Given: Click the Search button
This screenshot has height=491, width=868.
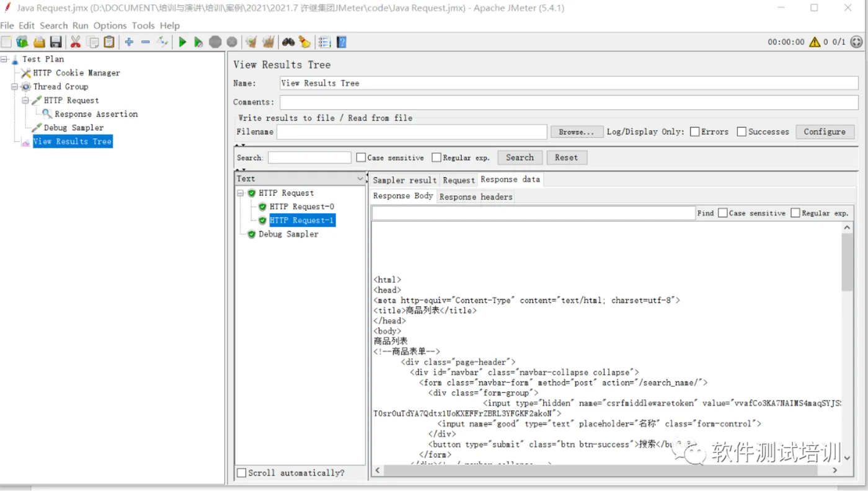Looking at the screenshot, I should pyautogui.click(x=520, y=157).
